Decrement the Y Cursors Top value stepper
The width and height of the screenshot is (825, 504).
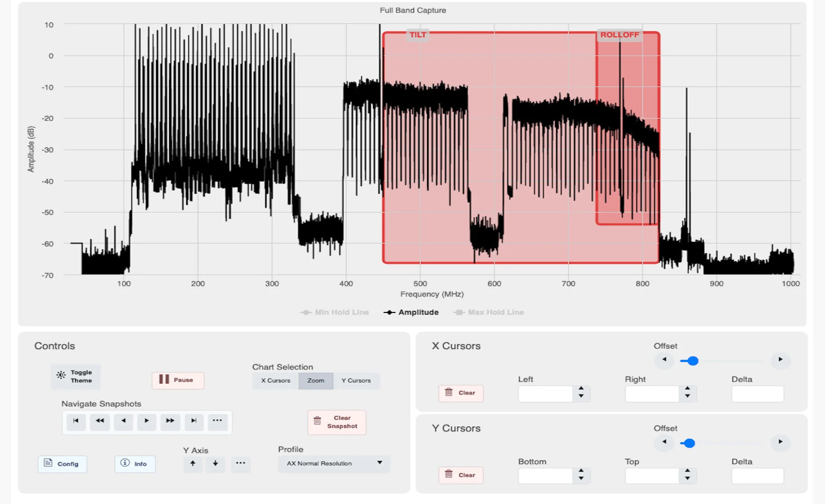[687, 478]
